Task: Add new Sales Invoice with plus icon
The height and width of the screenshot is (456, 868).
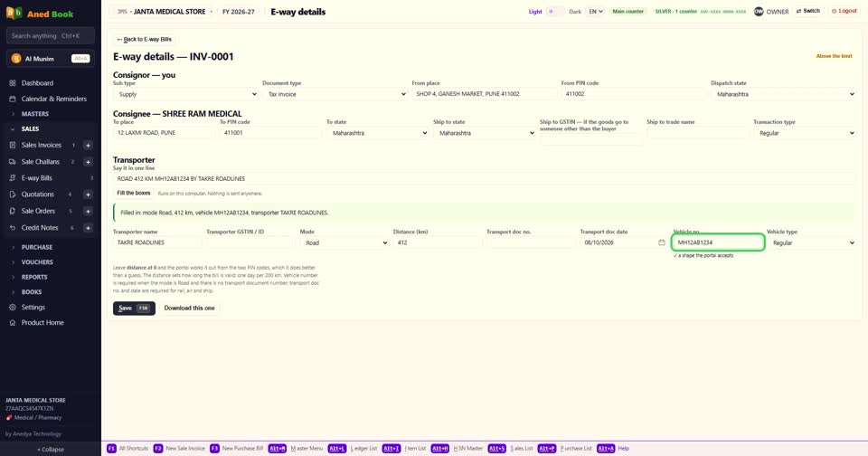Action: click(88, 145)
